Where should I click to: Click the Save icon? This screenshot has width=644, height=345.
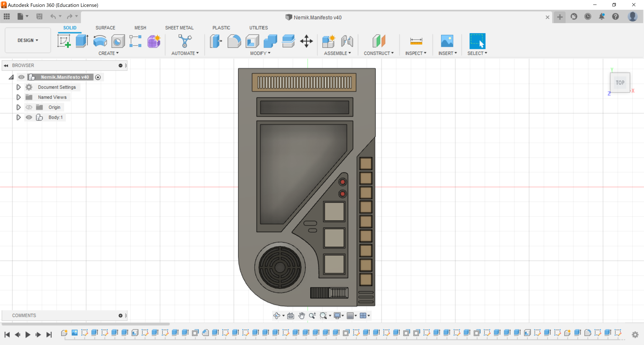pos(39,16)
